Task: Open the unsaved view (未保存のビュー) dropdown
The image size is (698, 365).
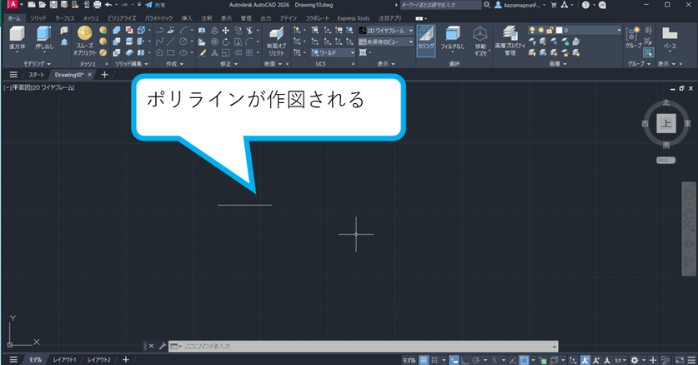Action: tap(386, 41)
